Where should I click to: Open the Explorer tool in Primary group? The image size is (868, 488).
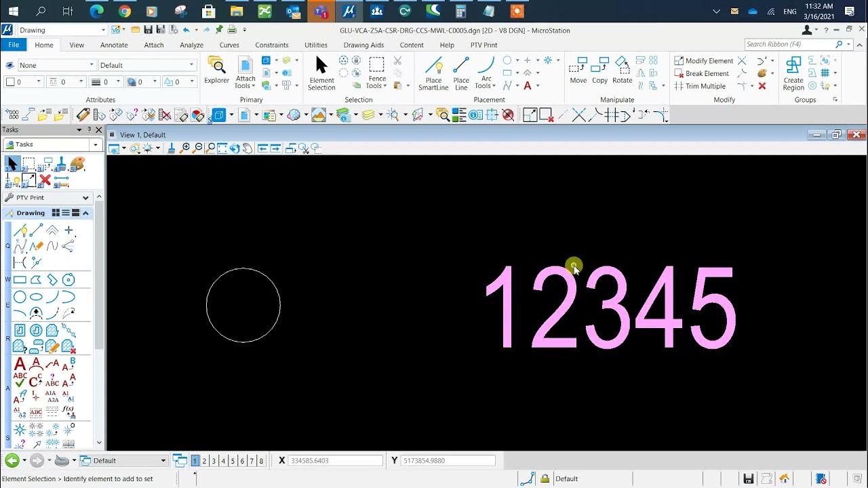tap(217, 70)
